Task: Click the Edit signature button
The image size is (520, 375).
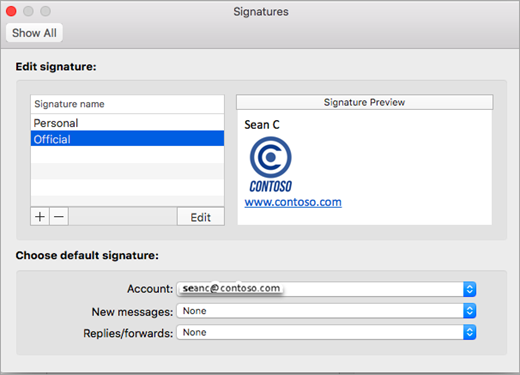Action: (x=201, y=217)
